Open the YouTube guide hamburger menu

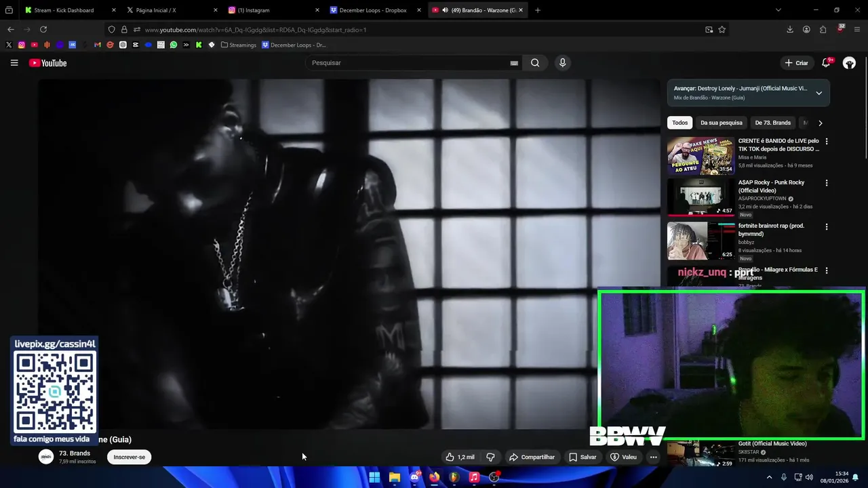tap(14, 63)
